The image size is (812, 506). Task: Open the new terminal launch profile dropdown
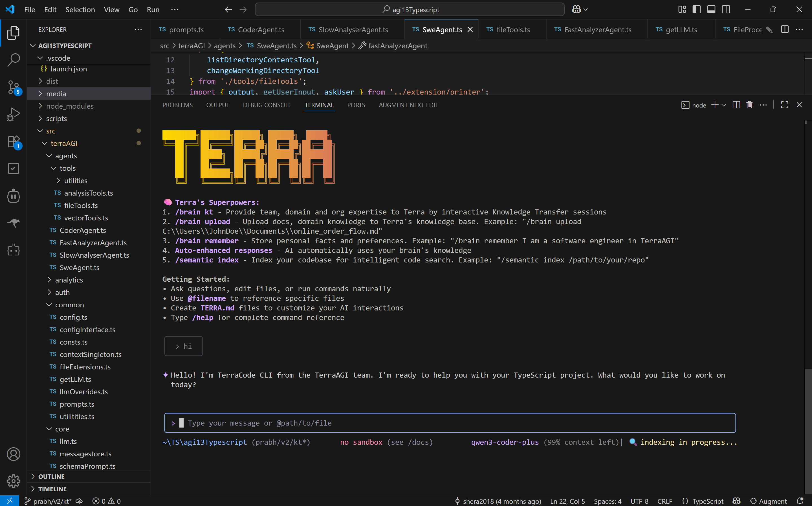(724, 105)
